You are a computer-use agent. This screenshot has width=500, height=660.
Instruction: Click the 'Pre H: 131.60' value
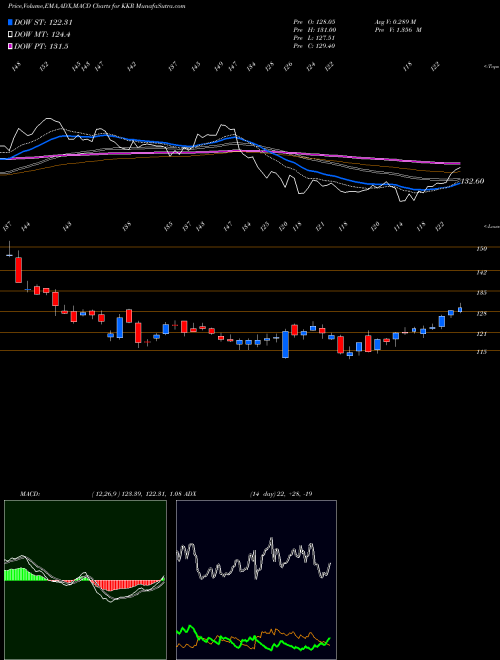coord(314,30)
